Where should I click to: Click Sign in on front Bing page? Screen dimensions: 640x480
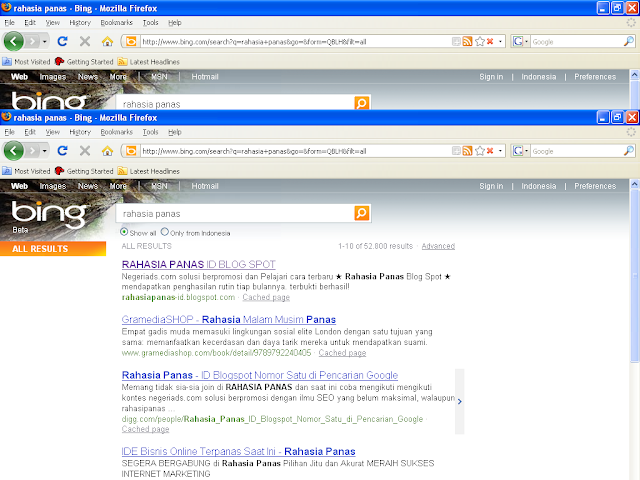(x=491, y=186)
